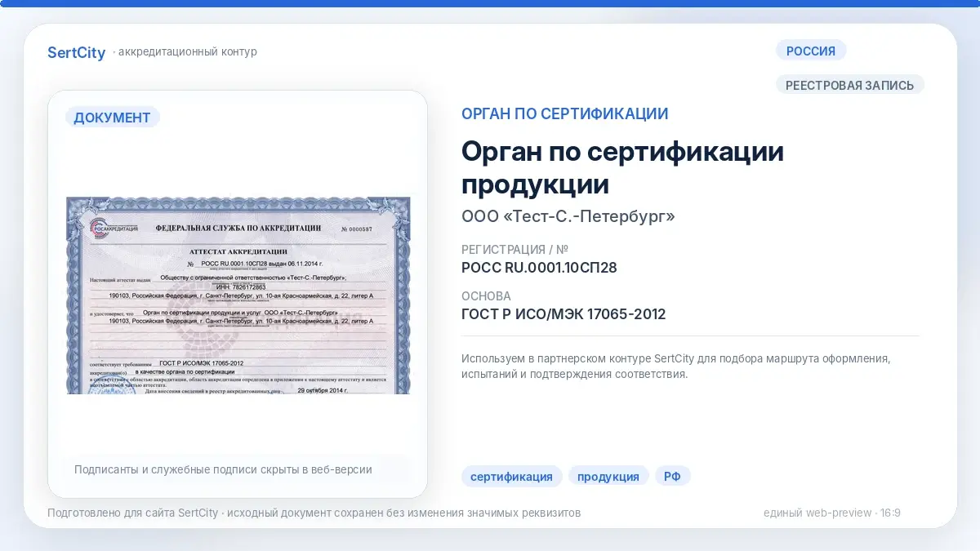Select the РЕЕСТРОВАЯ ЗАПИСЬ badge
This screenshot has width=980, height=551.
[x=850, y=85]
